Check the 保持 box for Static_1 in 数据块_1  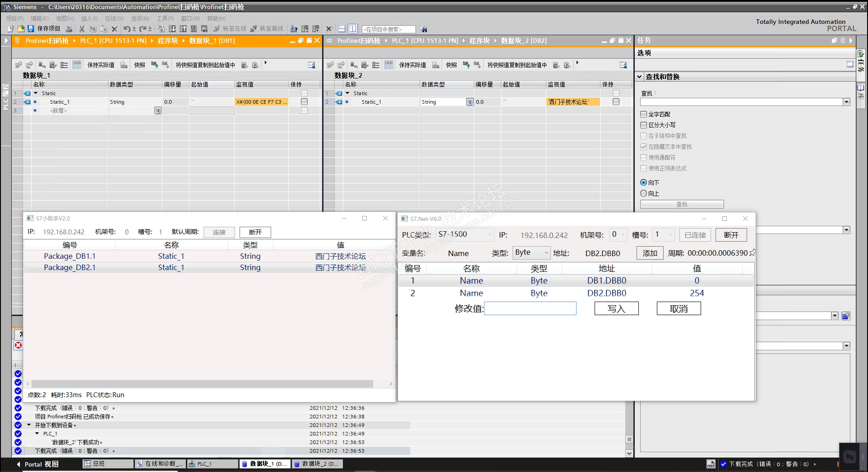point(304,102)
